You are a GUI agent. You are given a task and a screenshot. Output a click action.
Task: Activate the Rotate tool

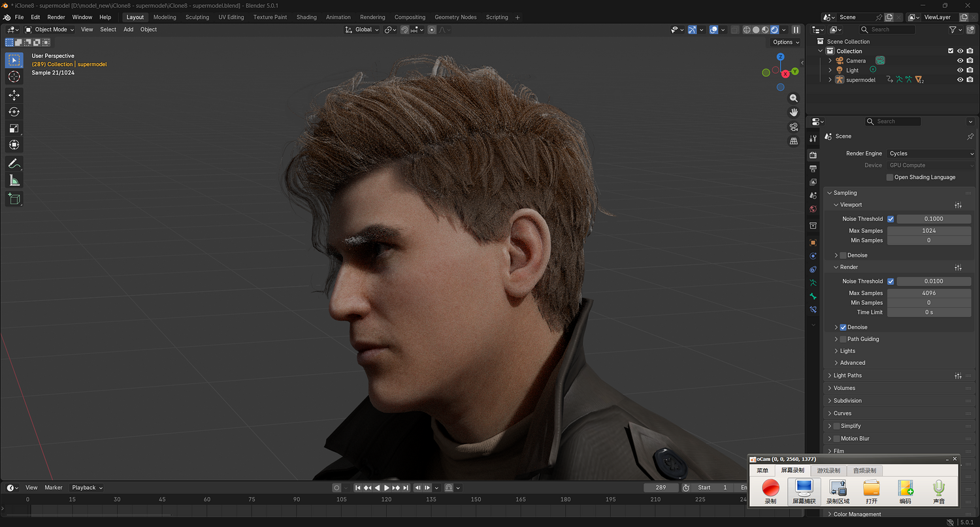[x=14, y=112]
